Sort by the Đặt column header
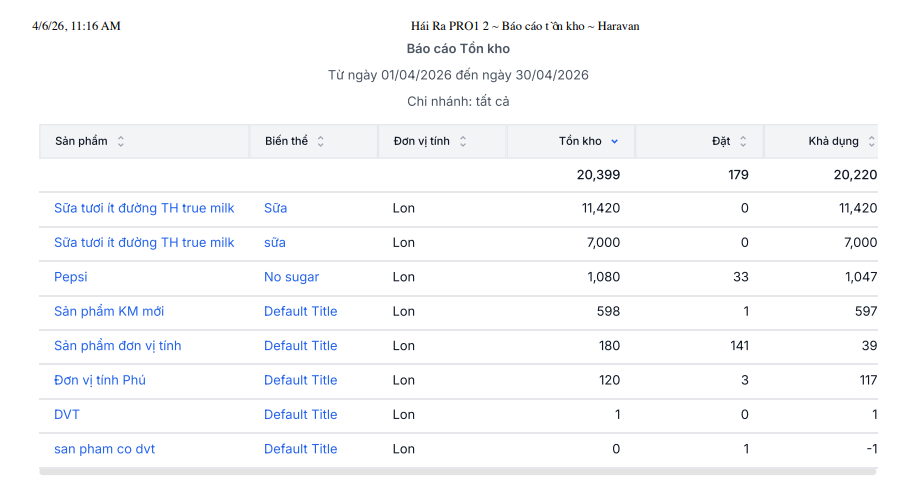This screenshot has width=910, height=501. click(721, 142)
